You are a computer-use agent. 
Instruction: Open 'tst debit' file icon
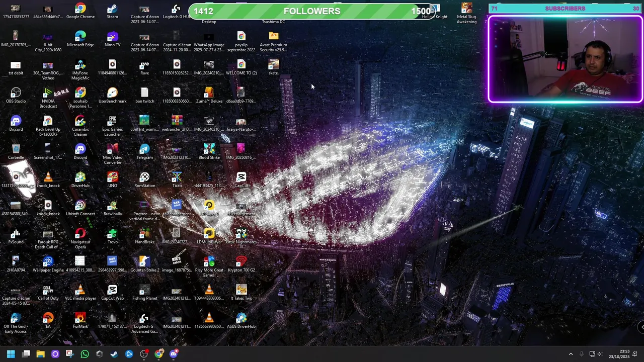[x=16, y=68]
